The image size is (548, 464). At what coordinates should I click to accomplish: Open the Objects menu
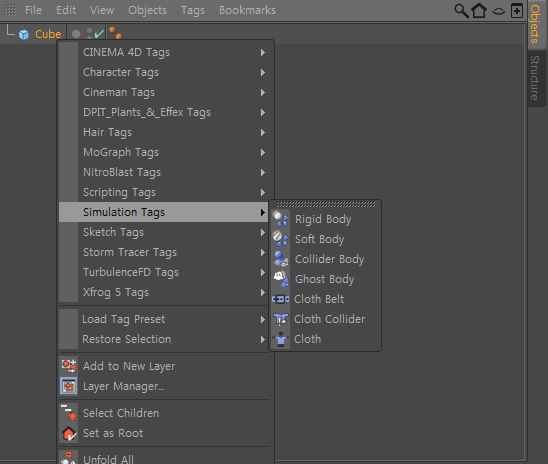click(x=147, y=10)
